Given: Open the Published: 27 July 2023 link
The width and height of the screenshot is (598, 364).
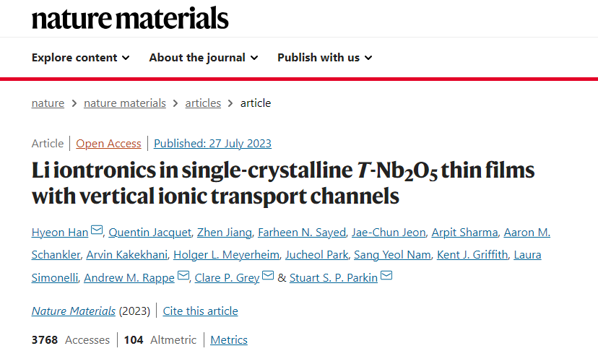Looking at the screenshot, I should coord(212,144).
